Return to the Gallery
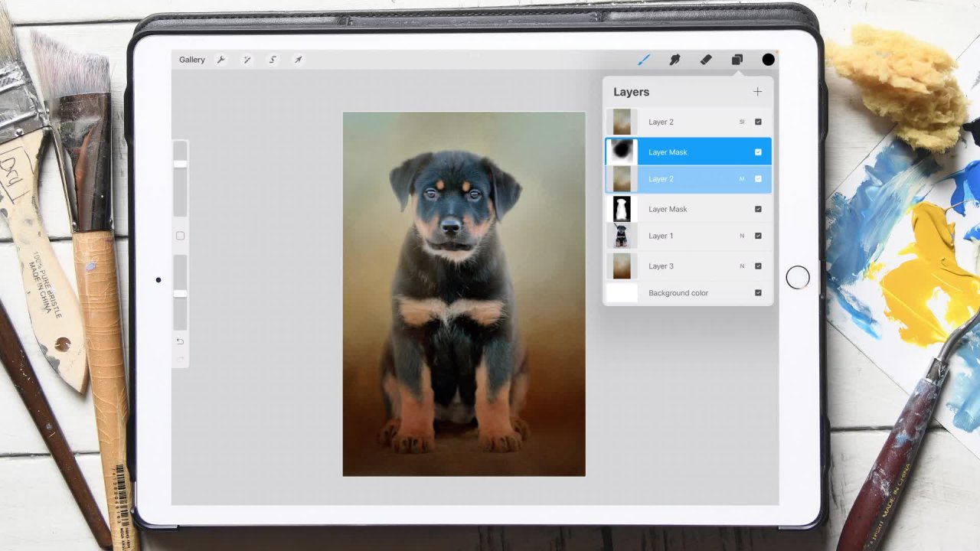The height and width of the screenshot is (551, 980). point(191,60)
